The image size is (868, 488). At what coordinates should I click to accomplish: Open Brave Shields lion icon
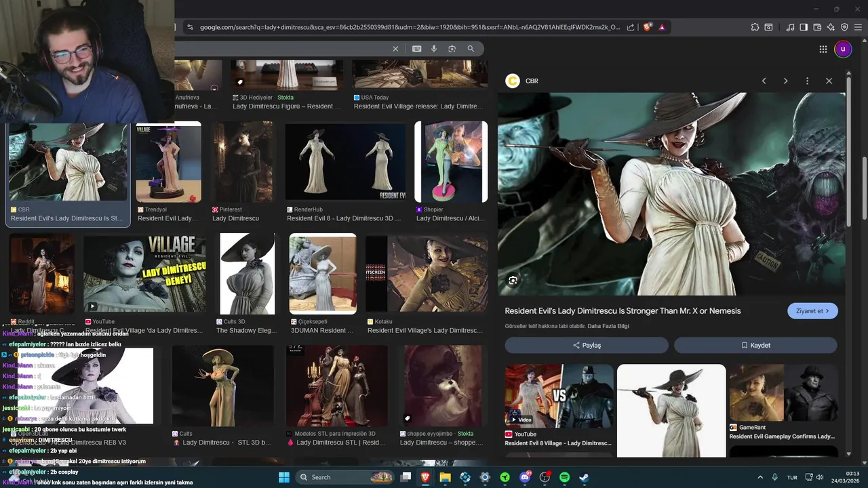pyautogui.click(x=648, y=27)
